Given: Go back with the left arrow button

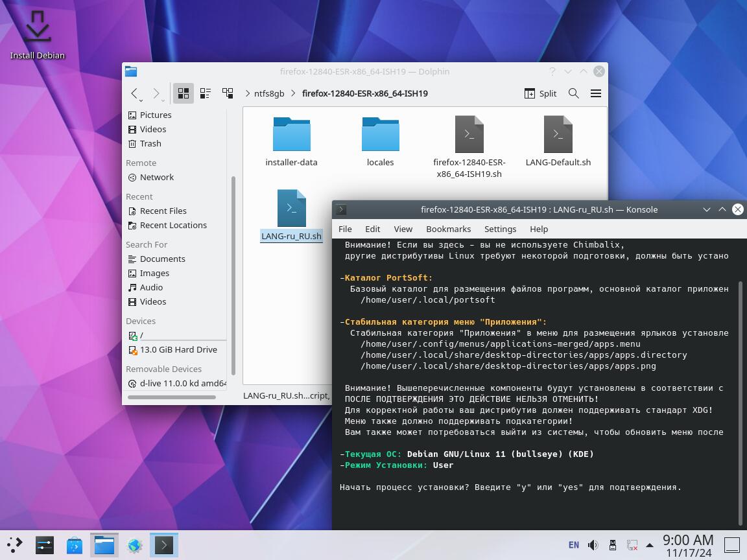Looking at the screenshot, I should click(135, 93).
